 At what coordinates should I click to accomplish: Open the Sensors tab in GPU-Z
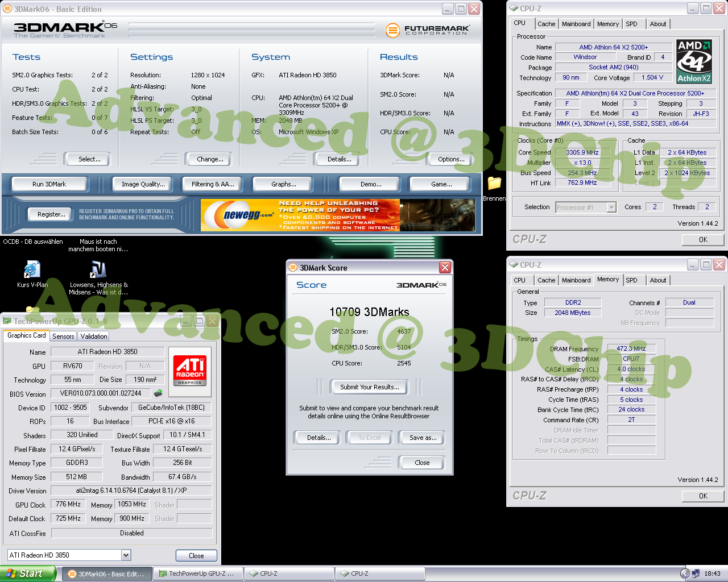coord(63,336)
